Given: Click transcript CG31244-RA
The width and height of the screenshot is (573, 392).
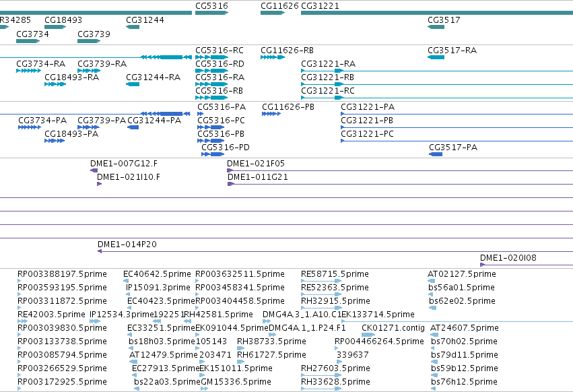Looking at the screenshot, I should click(133, 84).
